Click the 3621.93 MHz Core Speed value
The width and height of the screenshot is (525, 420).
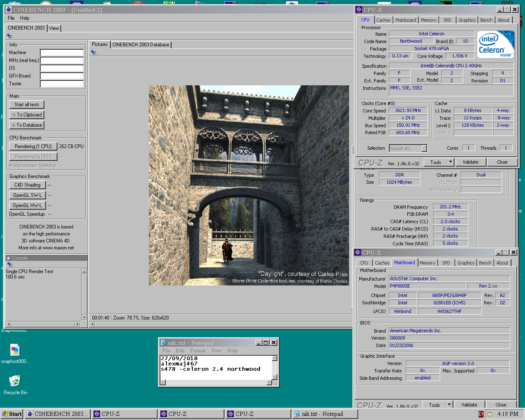(x=408, y=111)
